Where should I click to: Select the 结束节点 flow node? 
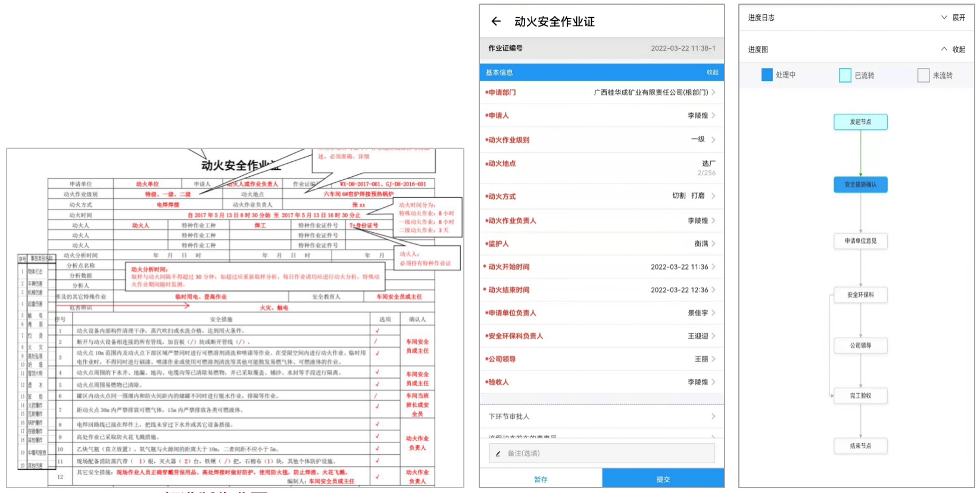860,446
